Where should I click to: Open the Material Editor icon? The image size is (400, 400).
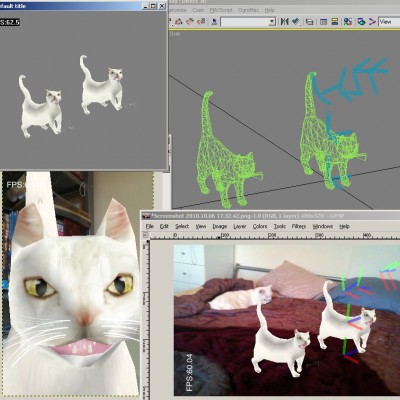[348, 22]
